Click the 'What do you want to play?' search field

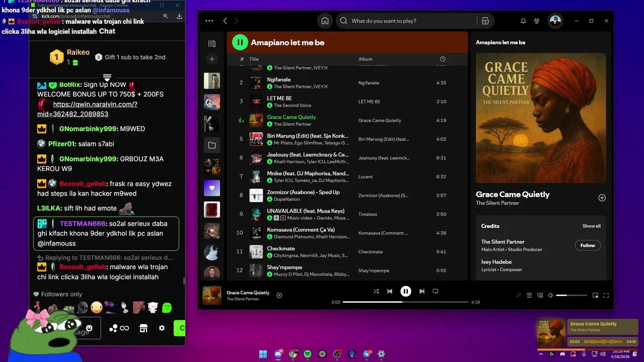tap(407, 21)
